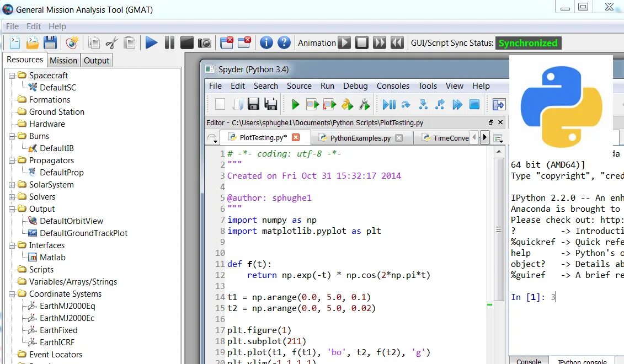
Task: Start the animation playback
Action: tap(344, 42)
